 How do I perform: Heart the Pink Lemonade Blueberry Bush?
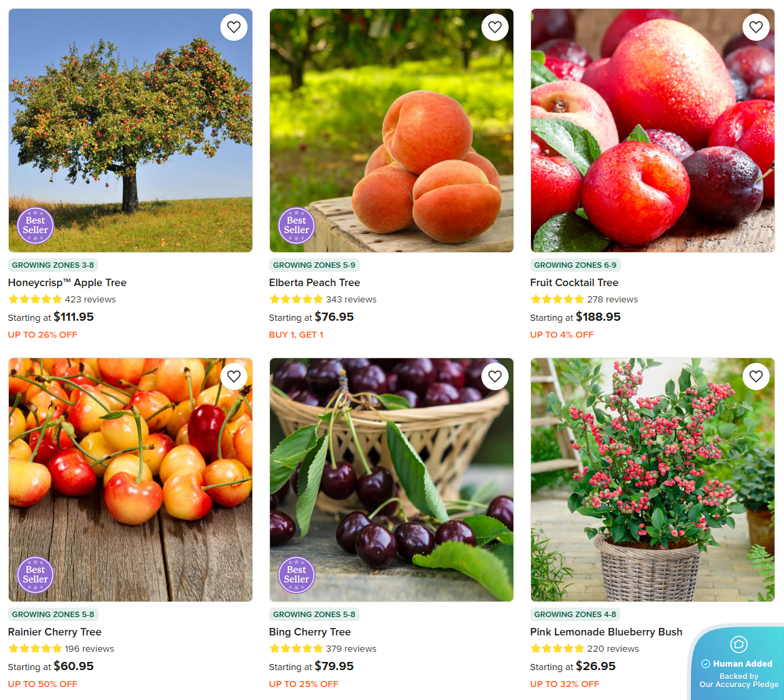[x=755, y=377]
